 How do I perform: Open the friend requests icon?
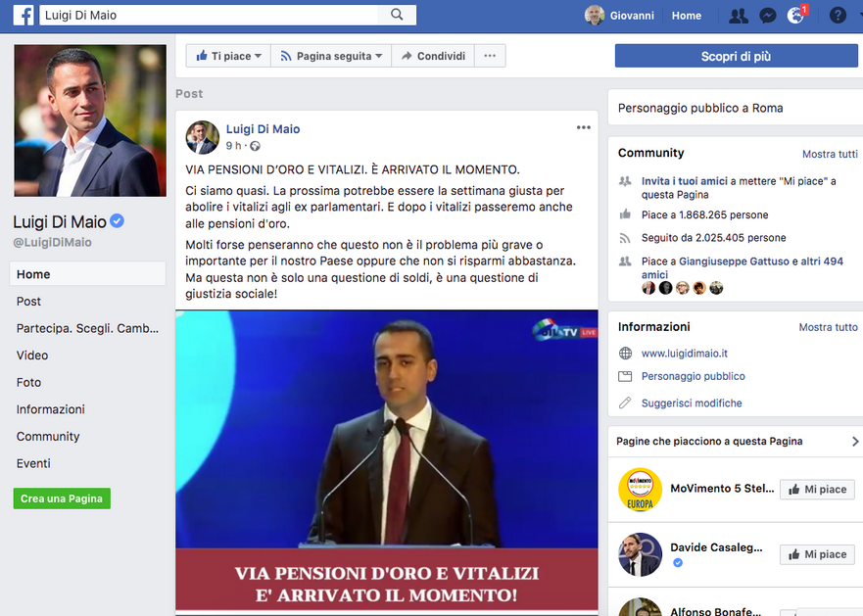coord(738,16)
